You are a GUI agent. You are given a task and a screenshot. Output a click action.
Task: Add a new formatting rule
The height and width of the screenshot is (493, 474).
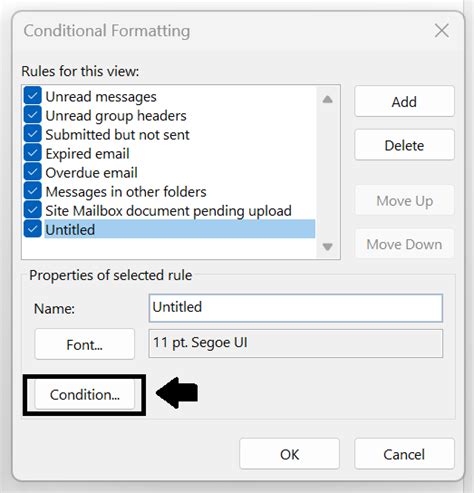pos(404,101)
